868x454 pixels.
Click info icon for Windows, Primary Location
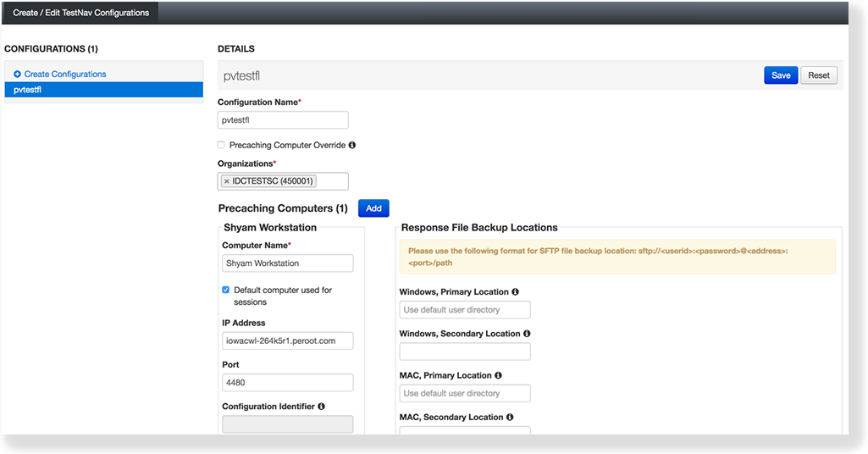click(516, 292)
